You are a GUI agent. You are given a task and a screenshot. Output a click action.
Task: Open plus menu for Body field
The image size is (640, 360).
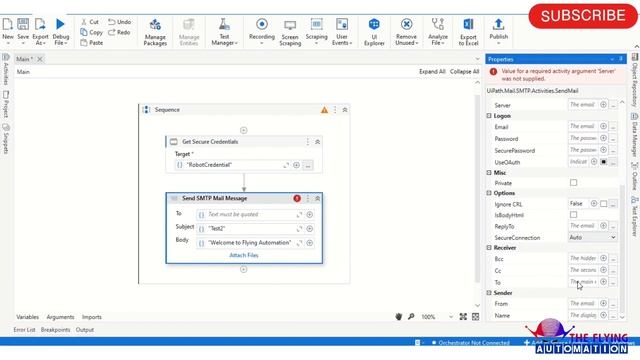click(x=310, y=243)
